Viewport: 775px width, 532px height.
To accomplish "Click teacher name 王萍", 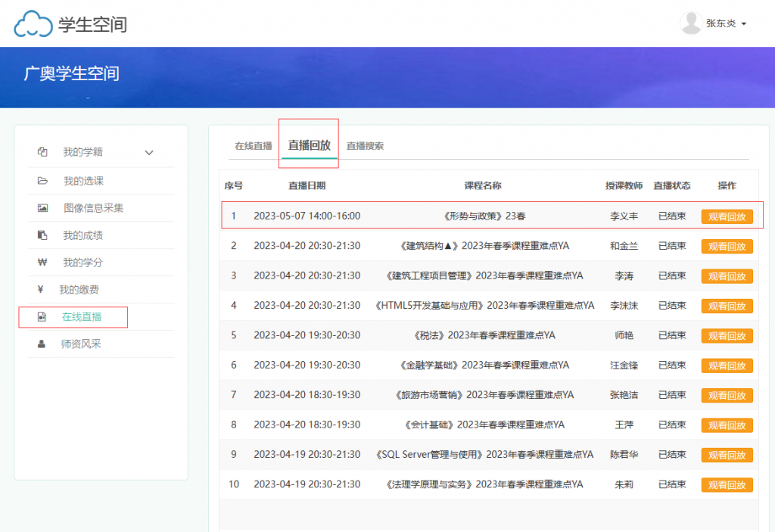I will (x=624, y=425).
